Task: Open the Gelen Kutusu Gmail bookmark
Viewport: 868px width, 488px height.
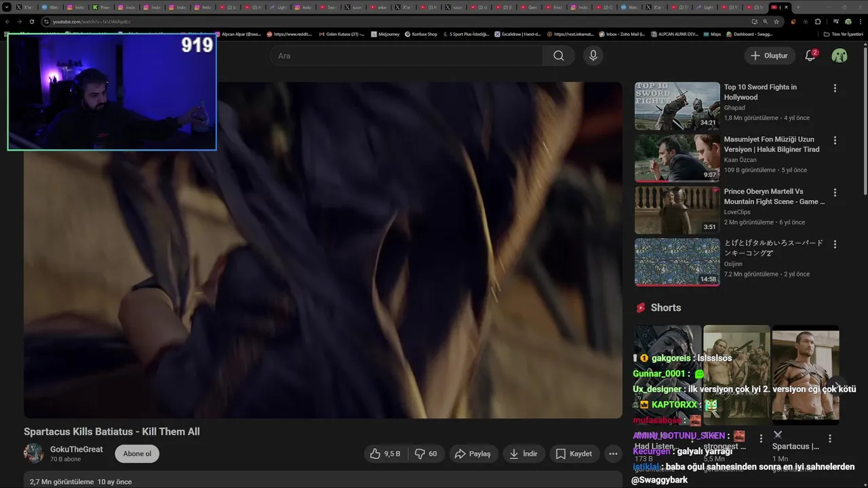Action: pos(341,34)
